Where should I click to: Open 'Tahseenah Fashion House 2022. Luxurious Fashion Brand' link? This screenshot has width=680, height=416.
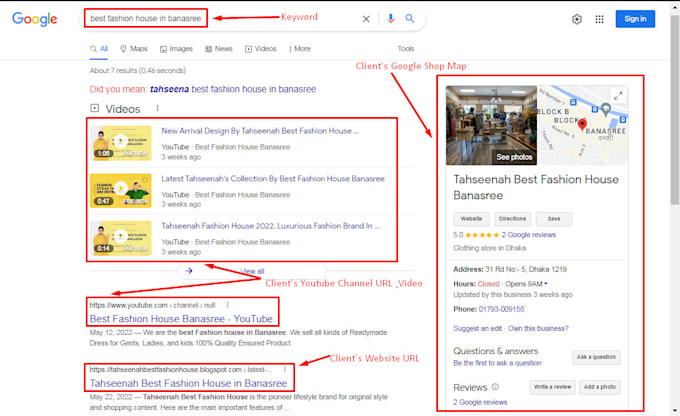pyautogui.click(x=271, y=226)
